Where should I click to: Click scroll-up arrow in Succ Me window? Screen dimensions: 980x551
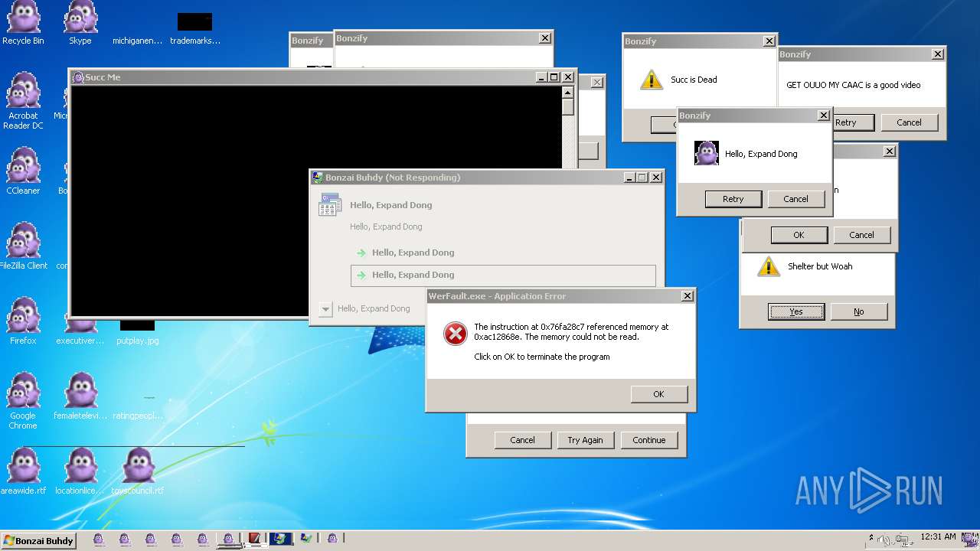567,92
